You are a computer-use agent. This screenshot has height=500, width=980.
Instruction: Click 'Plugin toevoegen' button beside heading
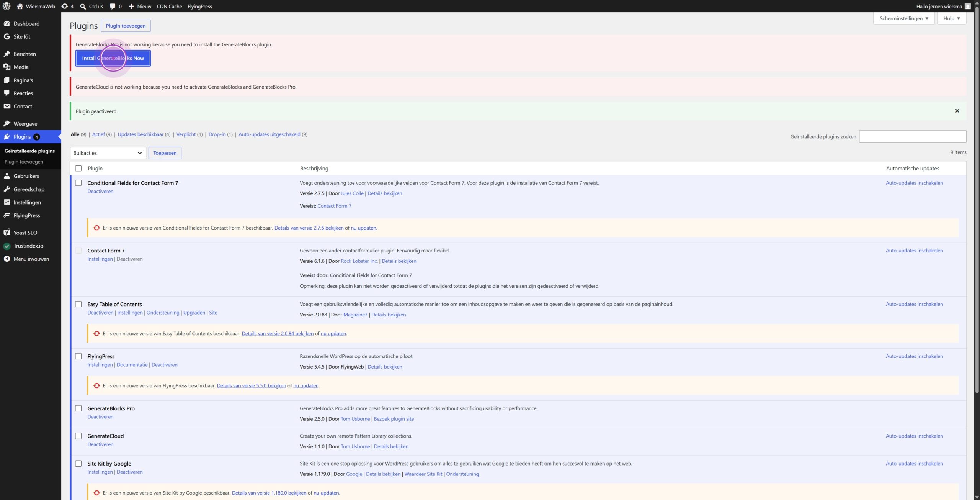[126, 26]
